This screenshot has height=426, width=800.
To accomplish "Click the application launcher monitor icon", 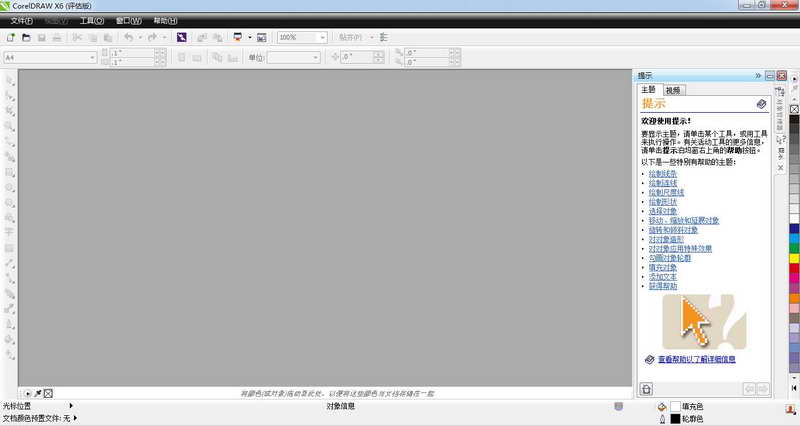I will (x=238, y=37).
